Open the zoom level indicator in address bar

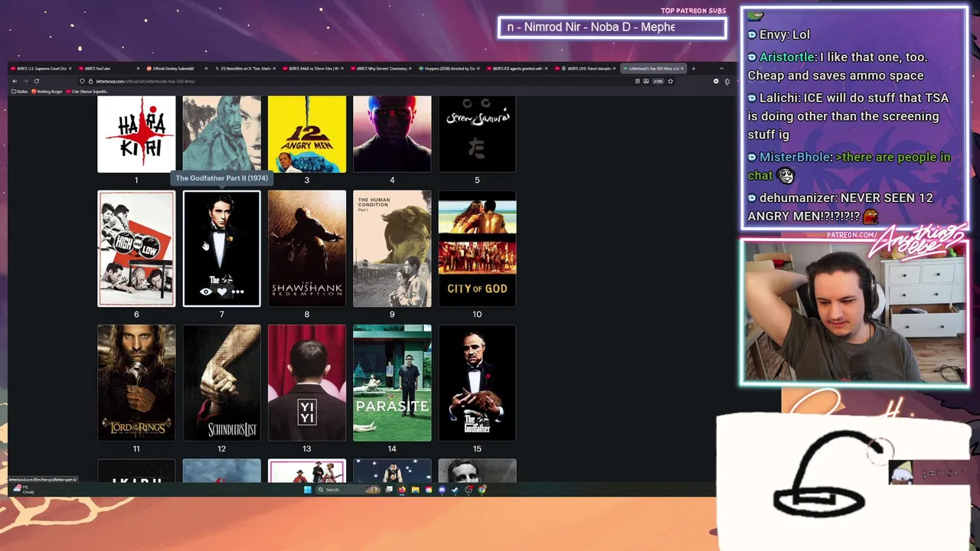(x=658, y=81)
